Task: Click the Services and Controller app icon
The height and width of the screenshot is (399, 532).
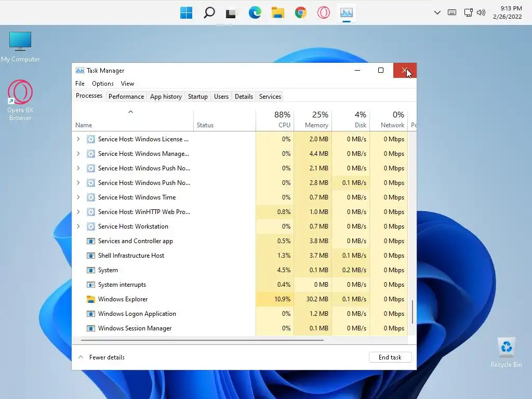Action: point(90,241)
